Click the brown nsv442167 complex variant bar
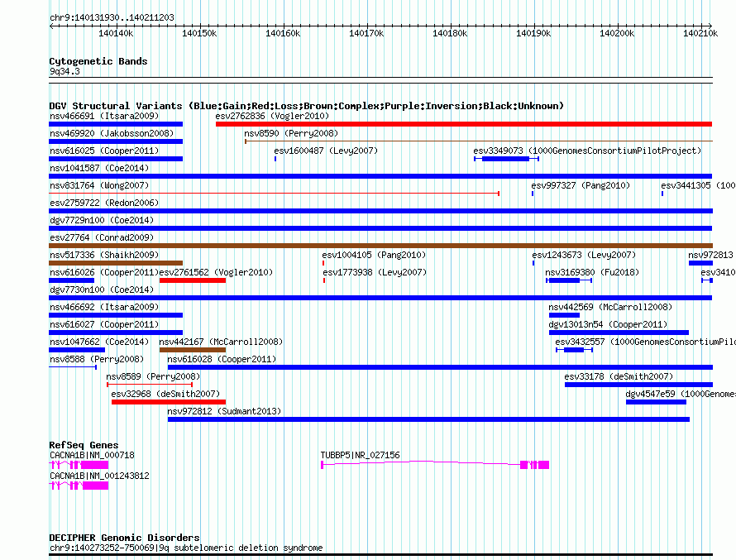 tap(193, 350)
